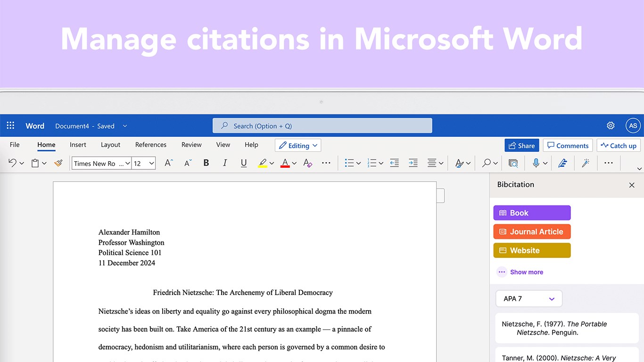Image resolution: width=644 pixels, height=362 pixels.
Task: Expand the font color dropdown arrow
Action: 294,164
